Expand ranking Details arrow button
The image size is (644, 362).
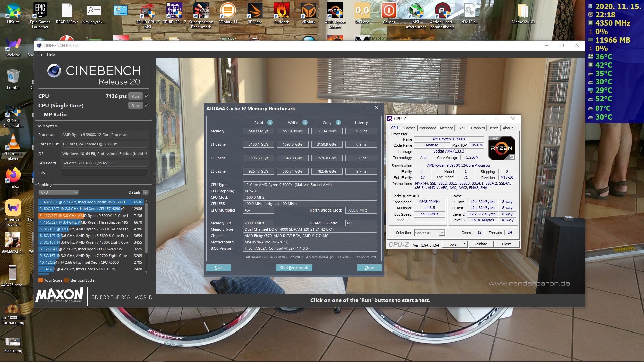pos(145,192)
